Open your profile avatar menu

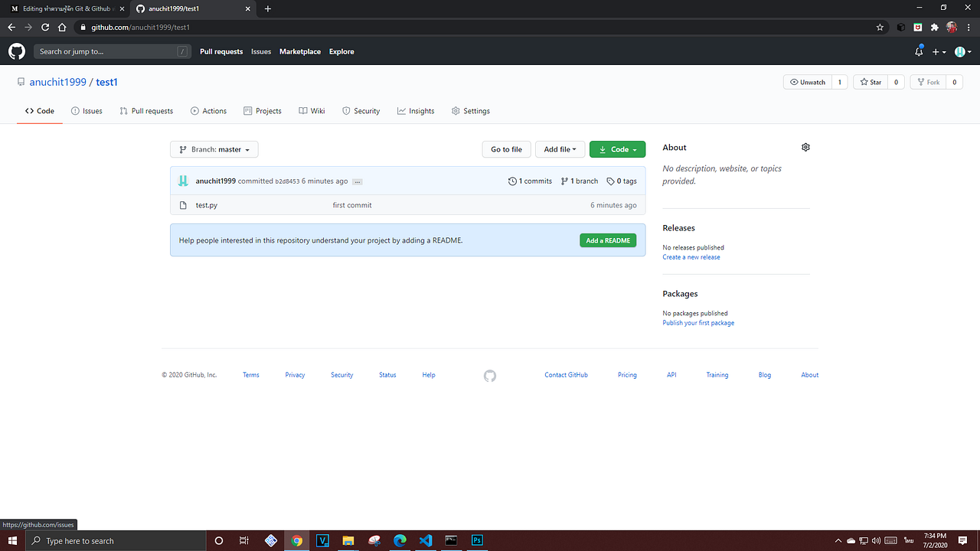point(962,51)
